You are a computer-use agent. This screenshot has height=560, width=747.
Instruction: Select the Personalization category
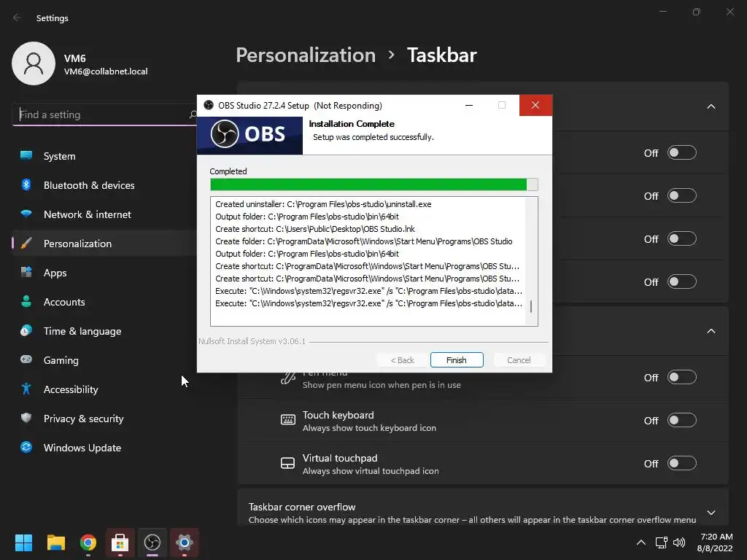pyautogui.click(x=105, y=244)
